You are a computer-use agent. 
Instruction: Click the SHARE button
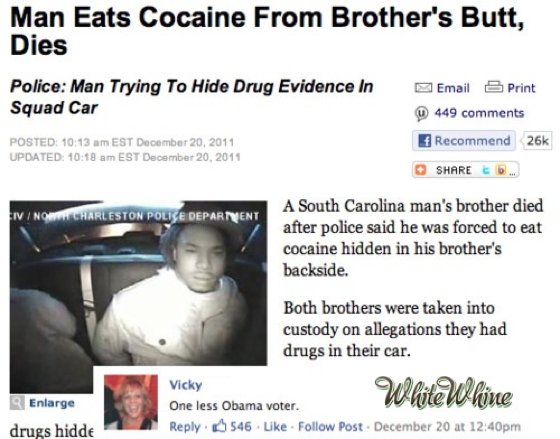[x=466, y=170]
